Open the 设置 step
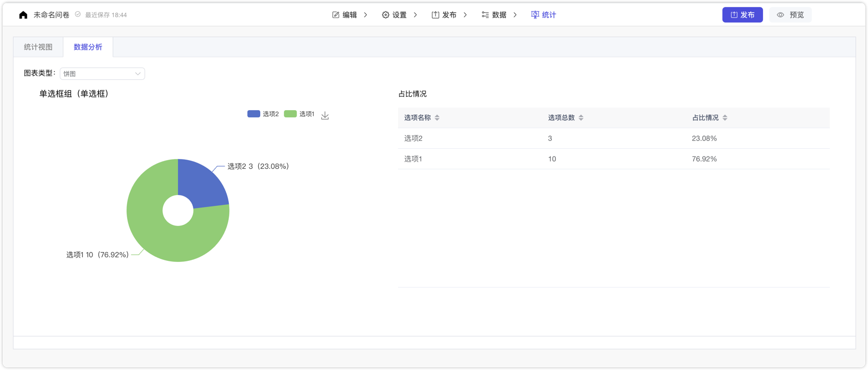The height and width of the screenshot is (370, 868). coord(394,15)
